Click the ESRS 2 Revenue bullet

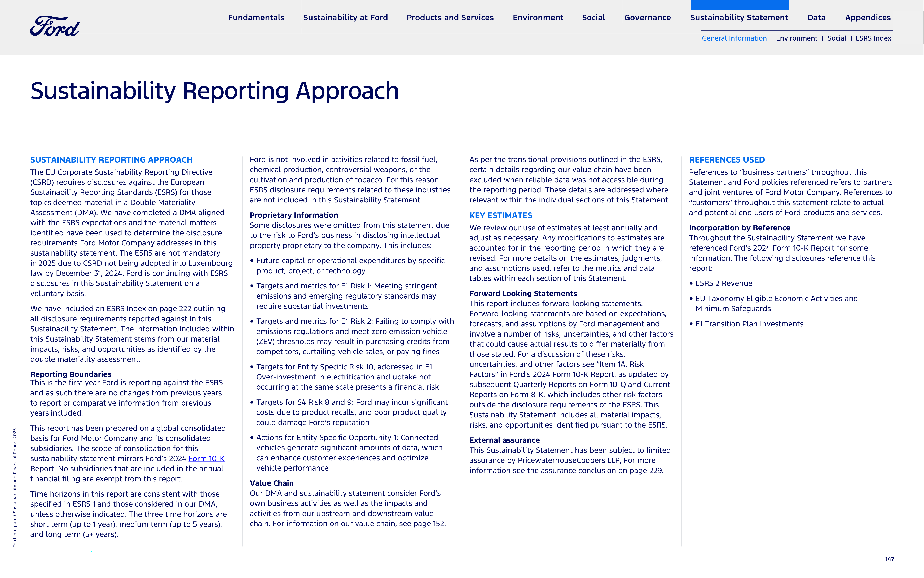[721, 283]
